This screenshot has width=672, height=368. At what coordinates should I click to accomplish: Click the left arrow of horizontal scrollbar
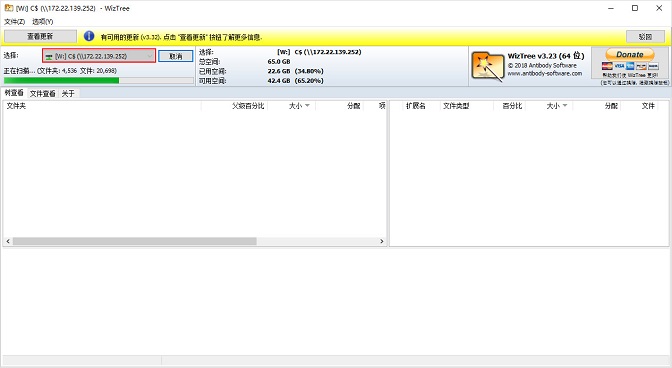tap(8, 242)
